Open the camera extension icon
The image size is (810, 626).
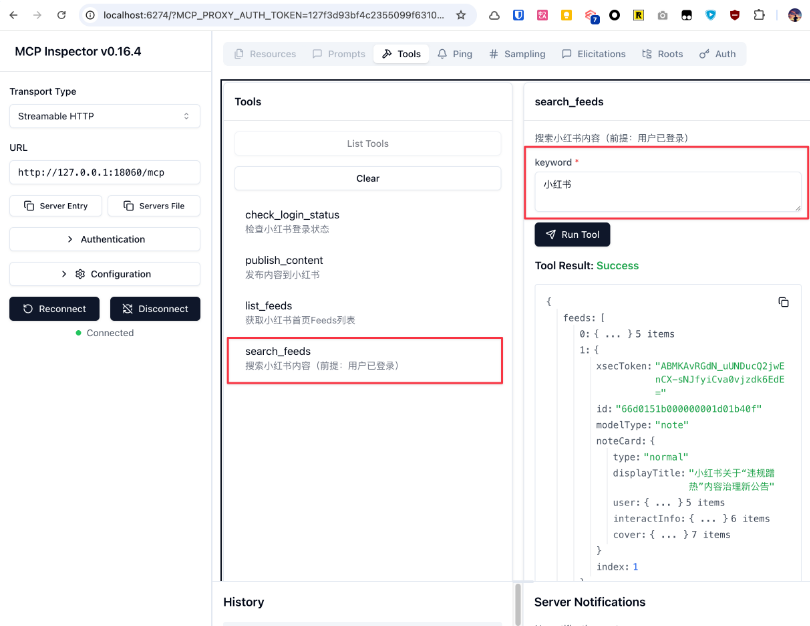point(662,15)
